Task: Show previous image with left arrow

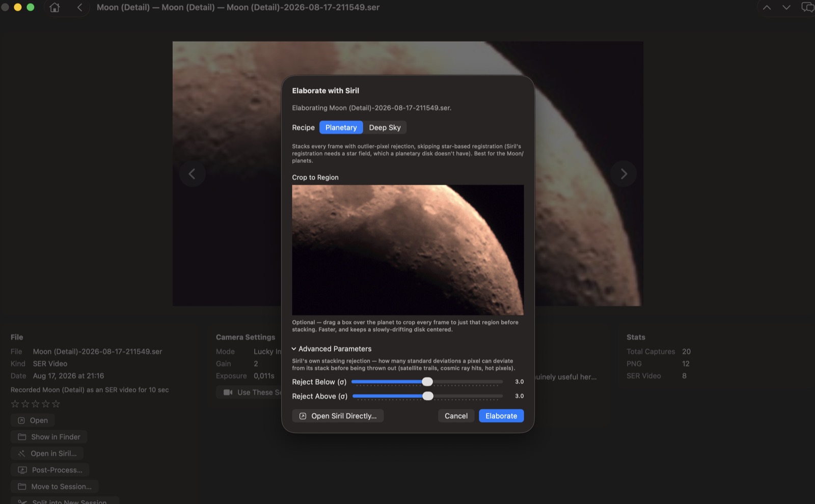Action: pos(192,174)
